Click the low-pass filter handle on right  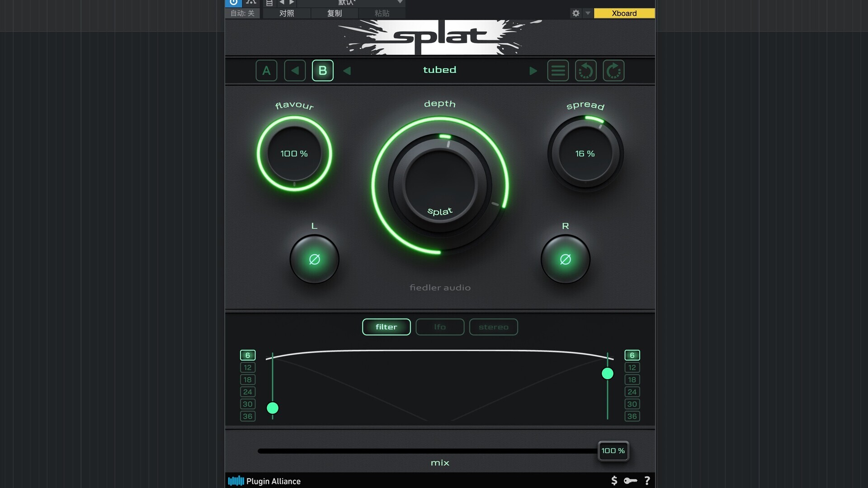tap(608, 374)
